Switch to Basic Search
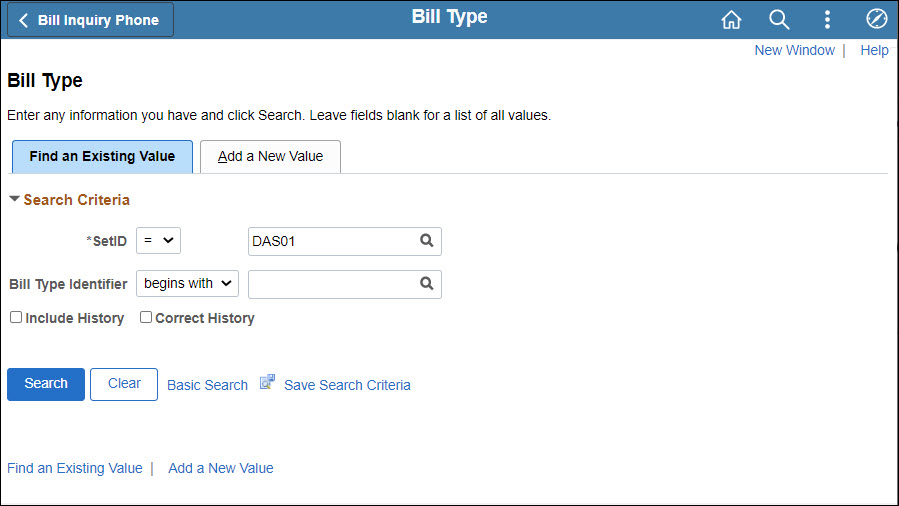 [208, 385]
